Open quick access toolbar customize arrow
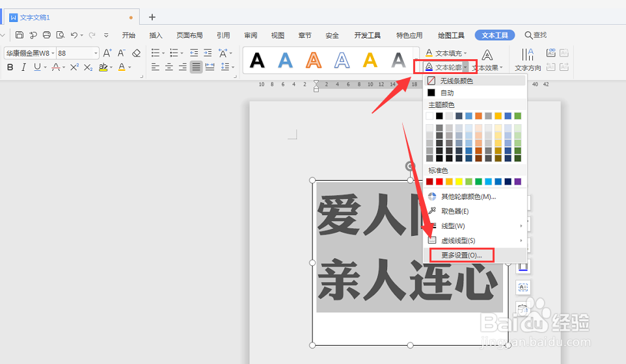This screenshot has height=364, width=626. 106,35
